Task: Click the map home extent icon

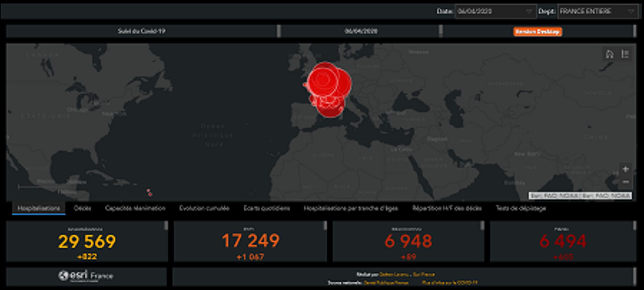Action: pos(609,54)
